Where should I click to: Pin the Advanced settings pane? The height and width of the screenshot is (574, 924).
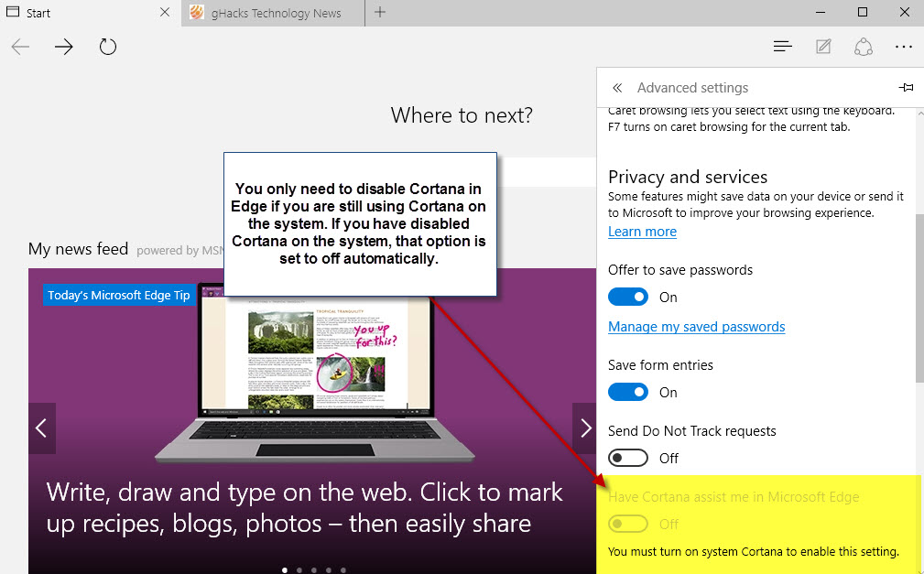click(906, 87)
